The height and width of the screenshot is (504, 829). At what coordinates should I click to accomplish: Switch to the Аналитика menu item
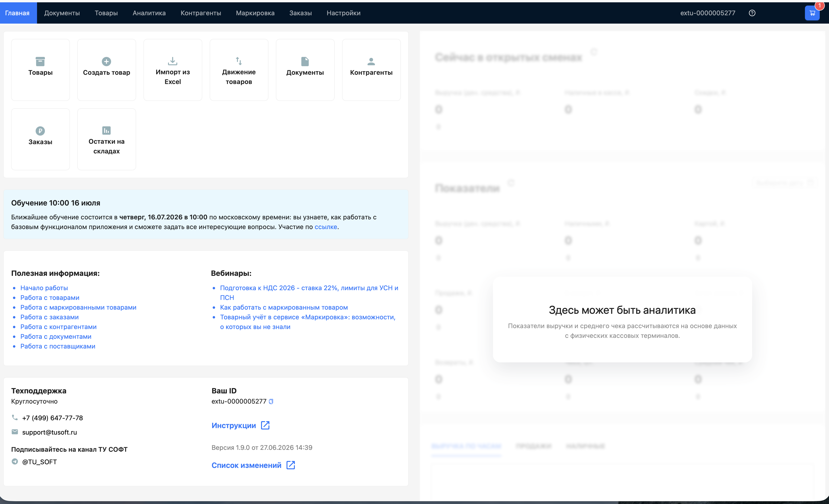point(149,13)
